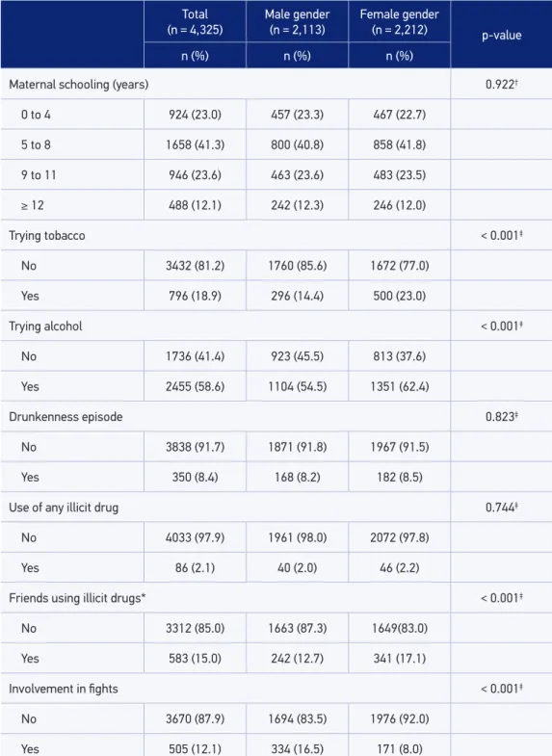Click the Maternal schooling (years) row label
The image size is (552, 756).
79,85
